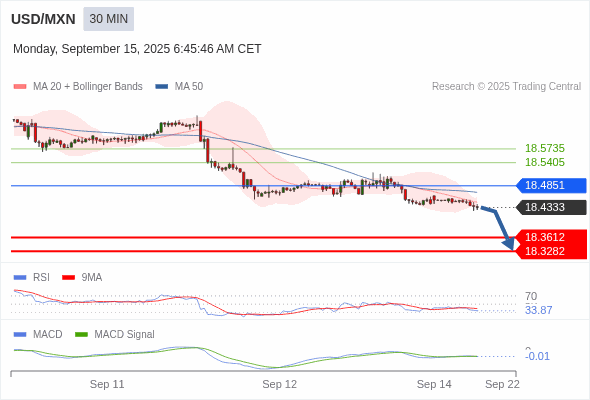
Task: Click the 18.3282 support price tag
Action: (551, 251)
